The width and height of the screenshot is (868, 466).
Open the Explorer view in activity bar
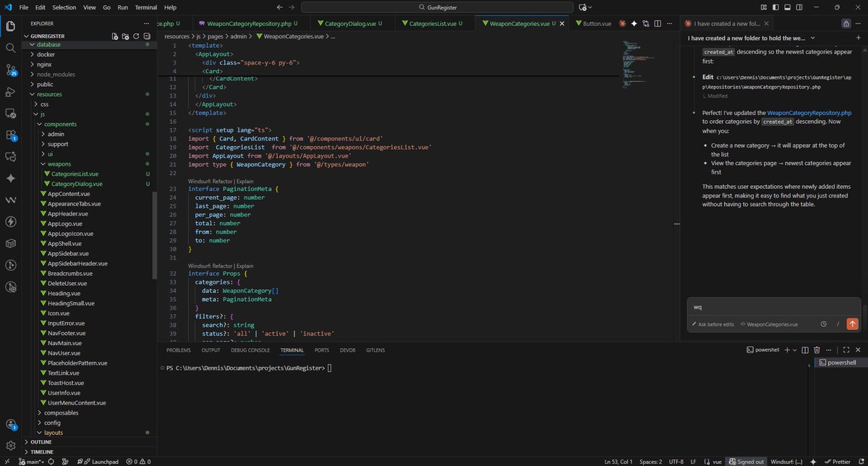tap(11, 27)
